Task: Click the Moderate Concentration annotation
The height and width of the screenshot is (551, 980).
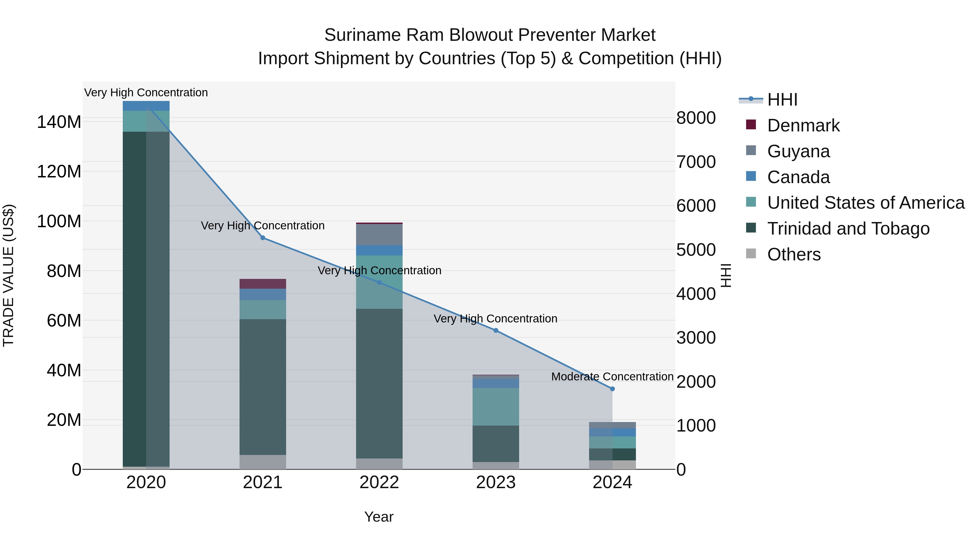Action: pos(612,377)
